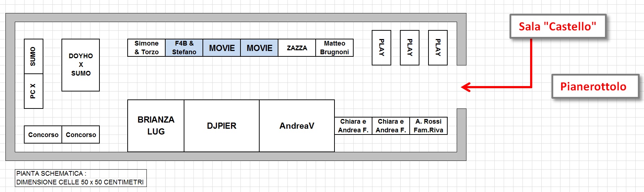Select the Sala "Castello" label box
This screenshot has width=644, height=192.
(x=558, y=26)
